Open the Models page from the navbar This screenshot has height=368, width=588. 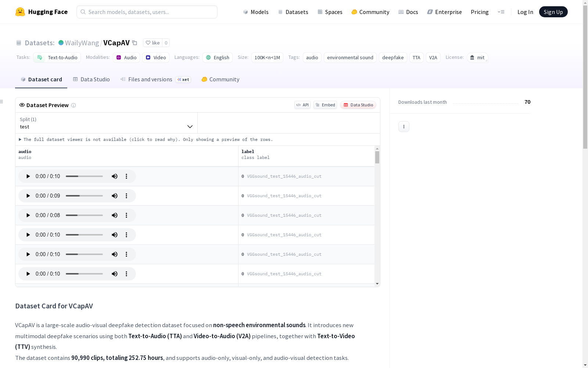point(256,12)
